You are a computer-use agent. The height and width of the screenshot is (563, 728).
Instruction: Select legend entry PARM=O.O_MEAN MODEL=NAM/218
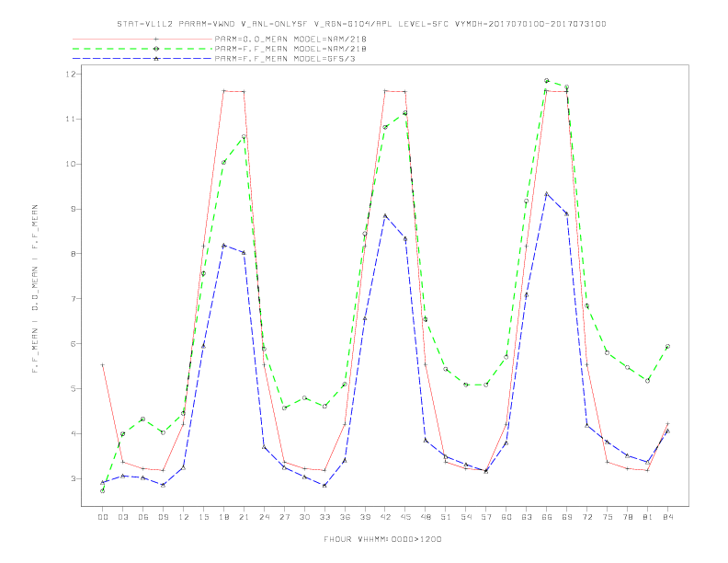pos(290,39)
